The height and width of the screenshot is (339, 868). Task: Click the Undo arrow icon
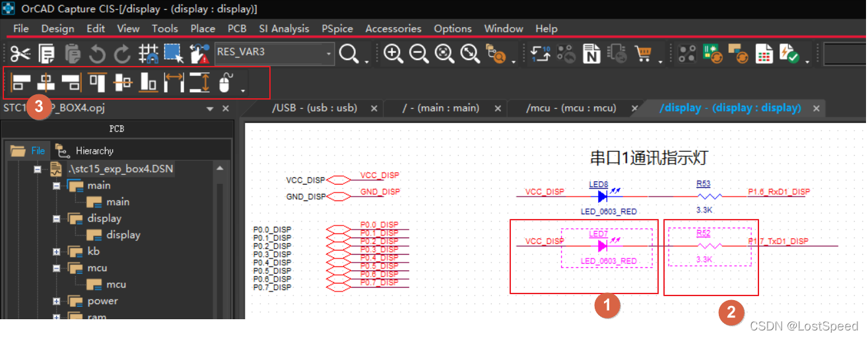[97, 53]
